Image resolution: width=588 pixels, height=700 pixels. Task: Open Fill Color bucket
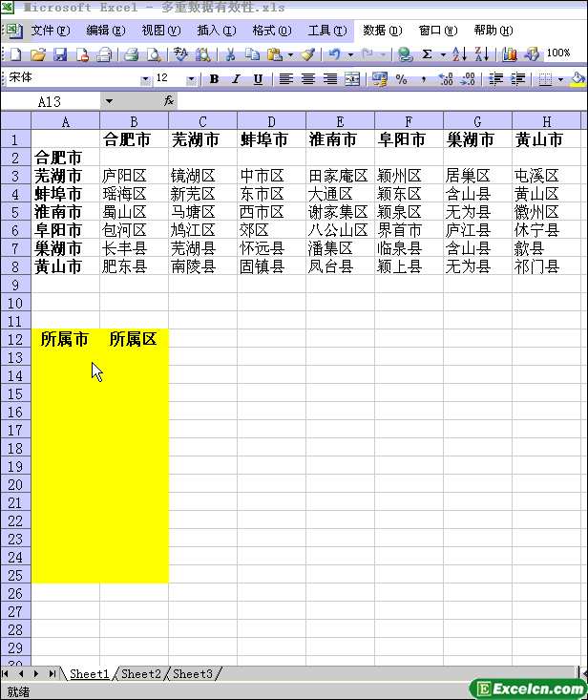point(577,79)
